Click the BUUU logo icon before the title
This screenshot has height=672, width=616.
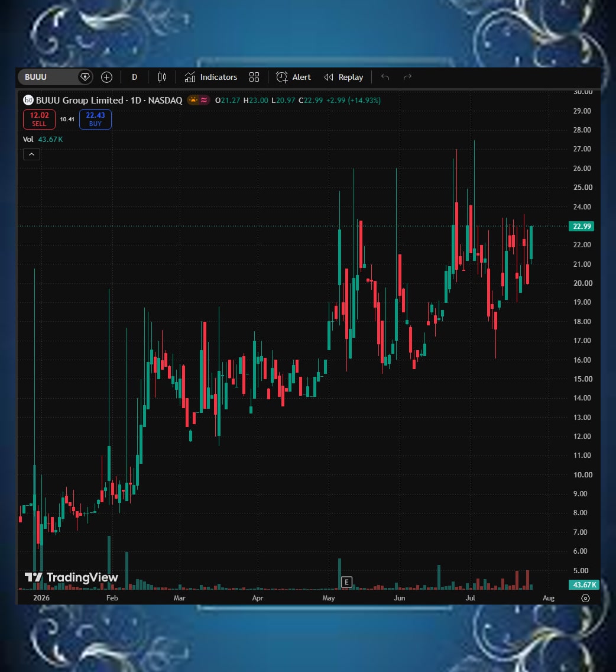(28, 101)
